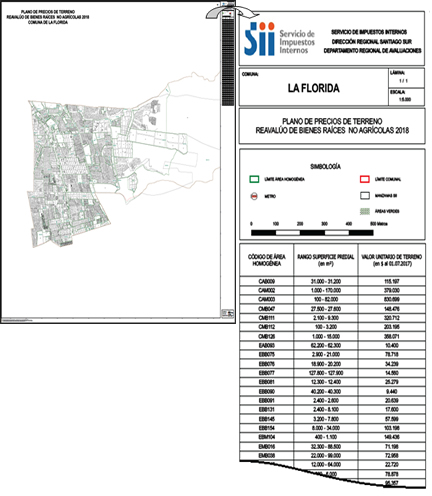Image resolution: width=432 pixels, height=496 pixels.
Task: Click range '12.000 - 64.000'
Action: point(326,464)
